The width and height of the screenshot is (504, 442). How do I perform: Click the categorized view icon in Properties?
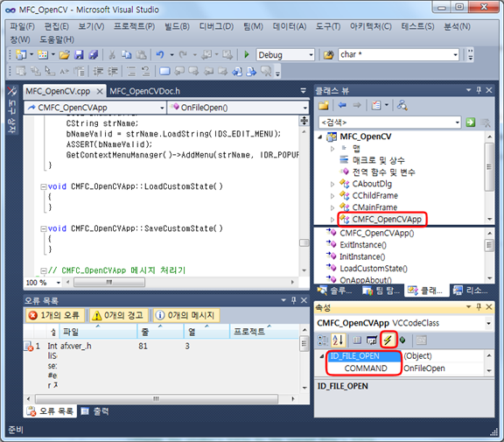click(x=323, y=340)
